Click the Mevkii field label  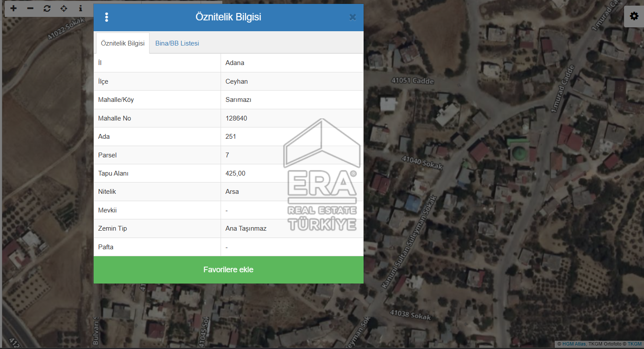tap(107, 210)
